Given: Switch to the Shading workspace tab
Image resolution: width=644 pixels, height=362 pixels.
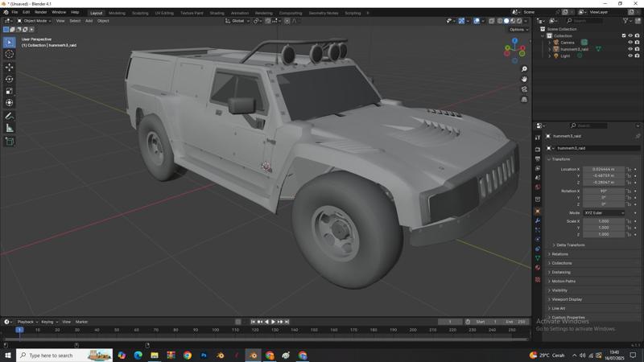Looking at the screenshot, I should pos(217,13).
